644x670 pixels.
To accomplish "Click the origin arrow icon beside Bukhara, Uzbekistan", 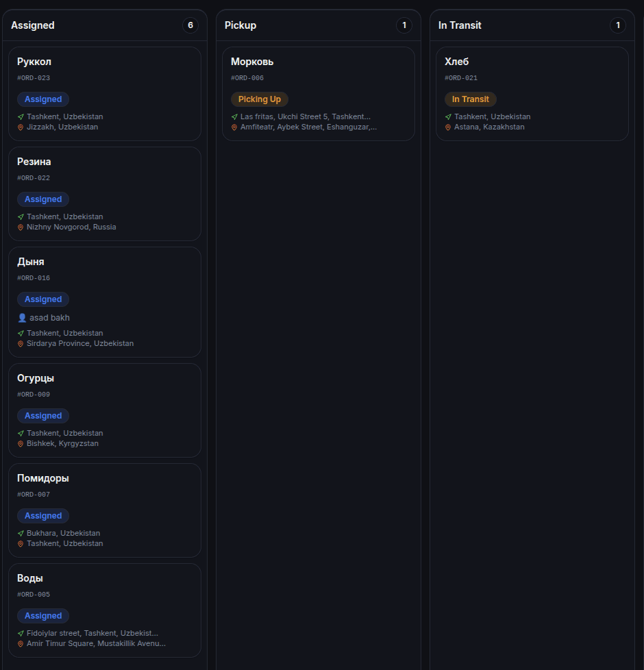I will (x=21, y=533).
